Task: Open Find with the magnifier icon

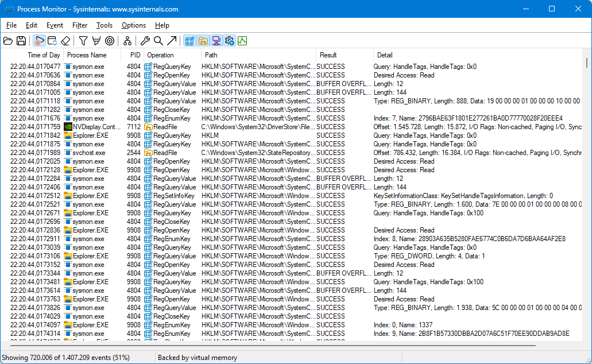Action: [158, 41]
